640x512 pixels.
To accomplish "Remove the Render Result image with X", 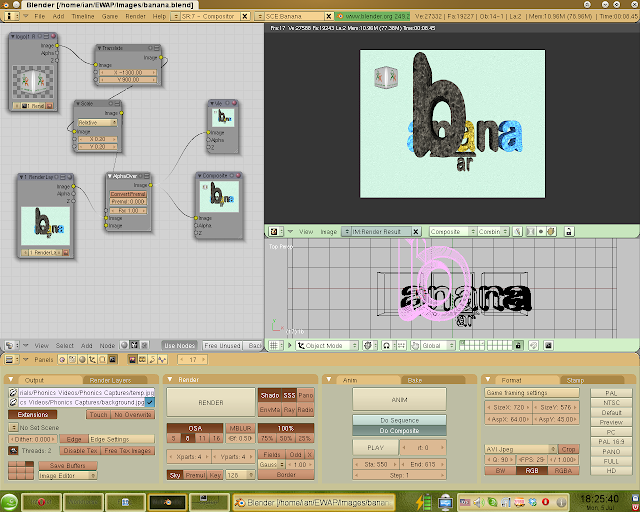I will click(415, 231).
